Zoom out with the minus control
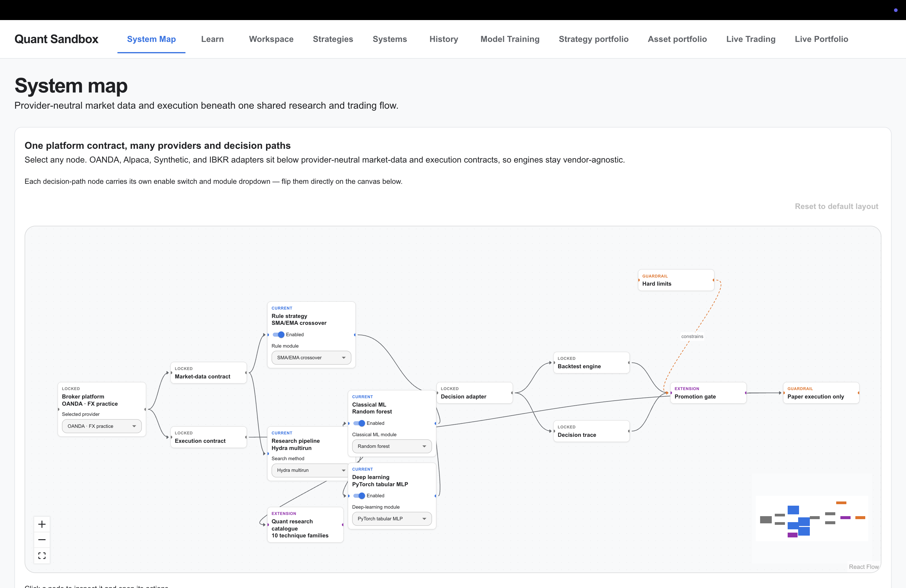 coord(42,540)
